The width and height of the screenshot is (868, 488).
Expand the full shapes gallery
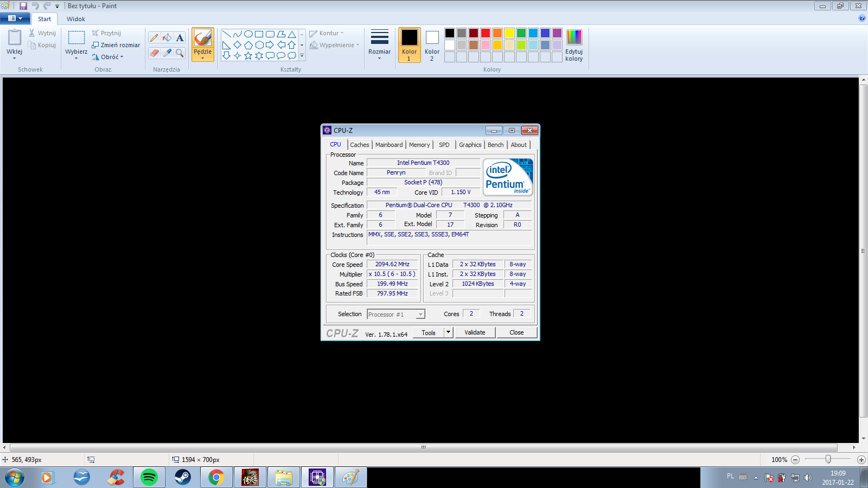tap(302, 56)
